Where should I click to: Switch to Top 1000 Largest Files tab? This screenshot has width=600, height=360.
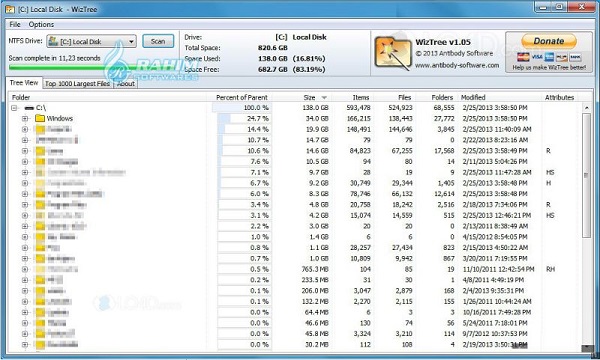click(x=77, y=83)
